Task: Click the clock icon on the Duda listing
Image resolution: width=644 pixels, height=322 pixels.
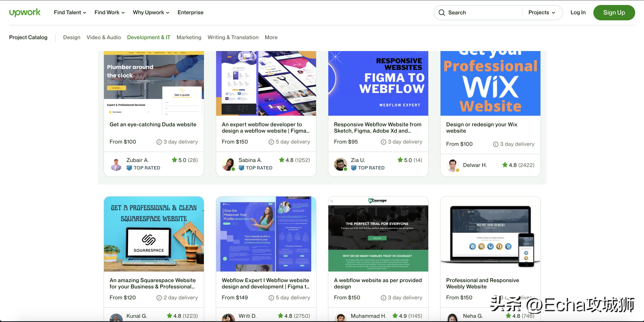Action: [159, 142]
